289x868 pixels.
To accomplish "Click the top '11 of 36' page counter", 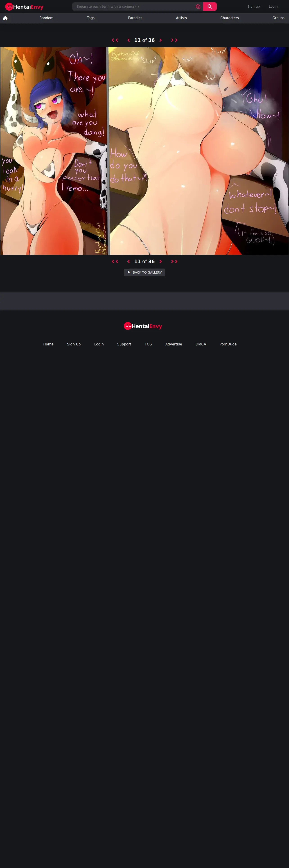I will pos(144,40).
